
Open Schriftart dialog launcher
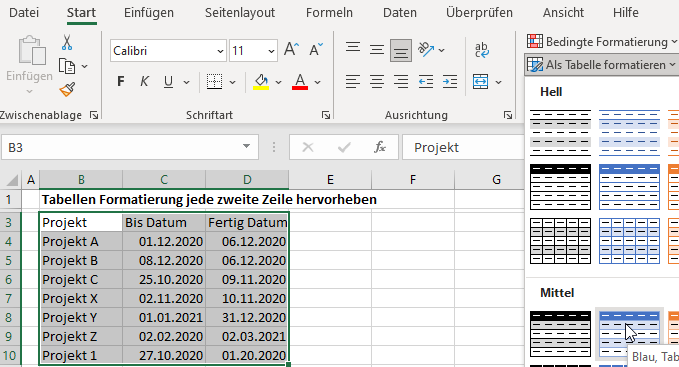click(326, 115)
